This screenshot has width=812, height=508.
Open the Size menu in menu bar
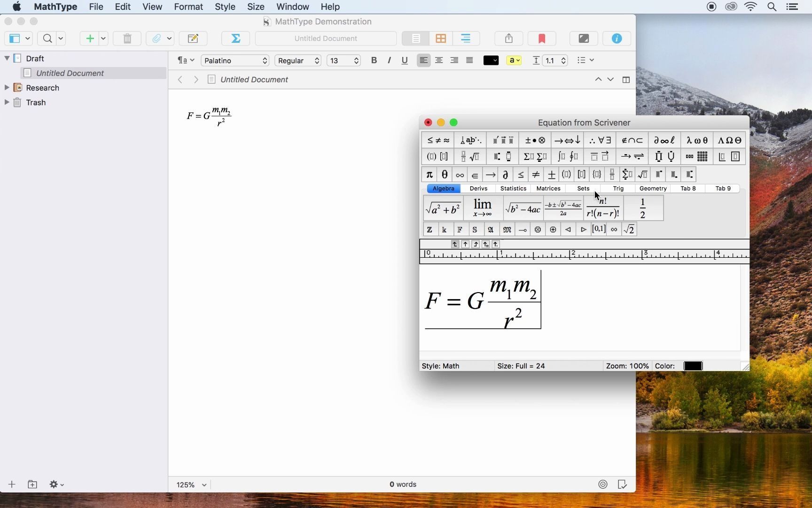(256, 7)
